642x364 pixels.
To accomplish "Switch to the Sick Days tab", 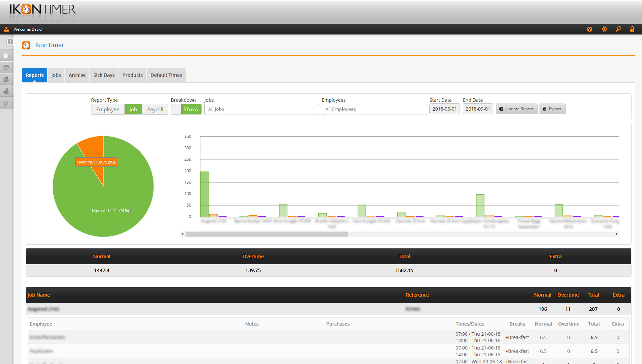I will 104,75.
